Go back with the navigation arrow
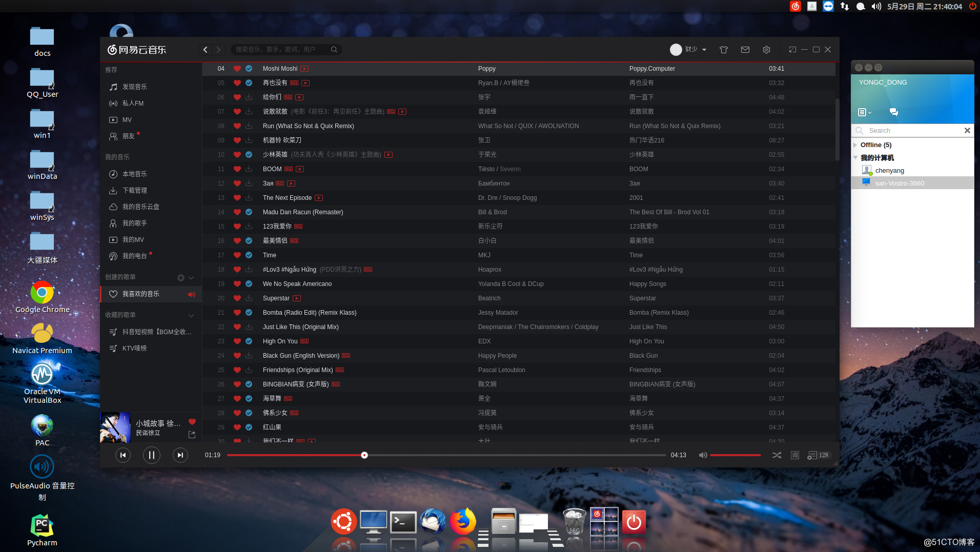980x552 pixels. click(x=206, y=50)
